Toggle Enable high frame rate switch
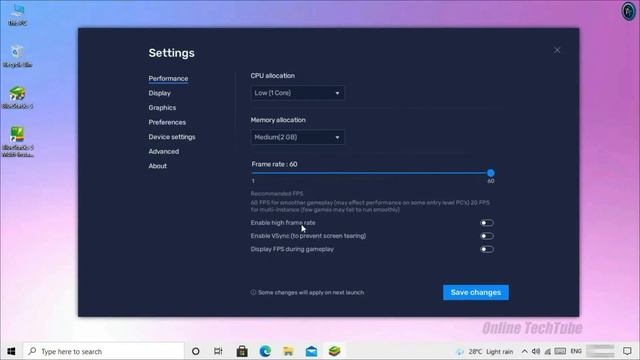 tap(487, 223)
